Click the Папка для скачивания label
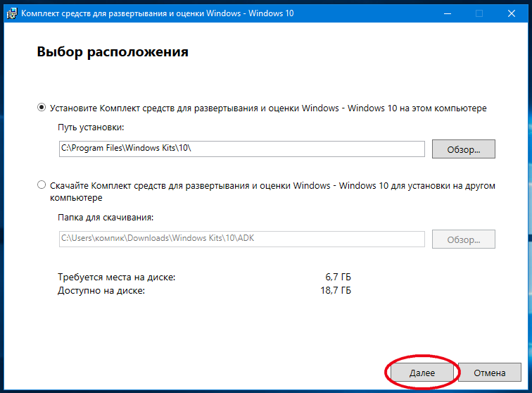532x393 pixels. 106,218
